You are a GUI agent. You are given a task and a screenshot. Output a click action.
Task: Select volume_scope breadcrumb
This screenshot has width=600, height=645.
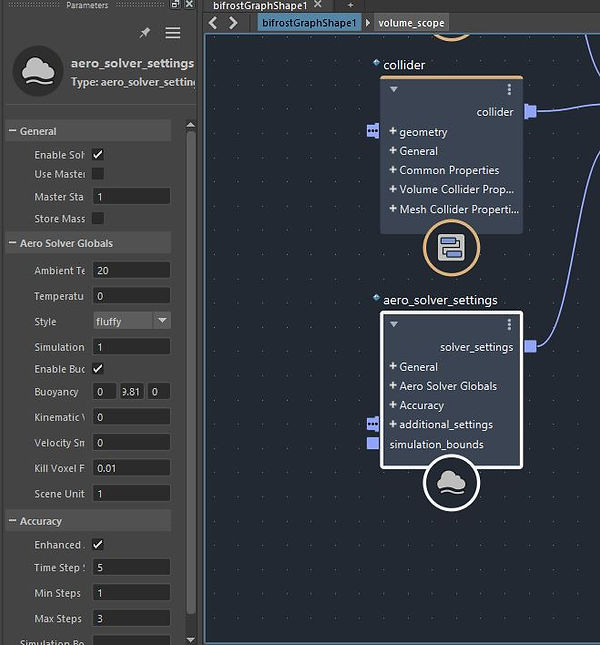[x=411, y=23]
